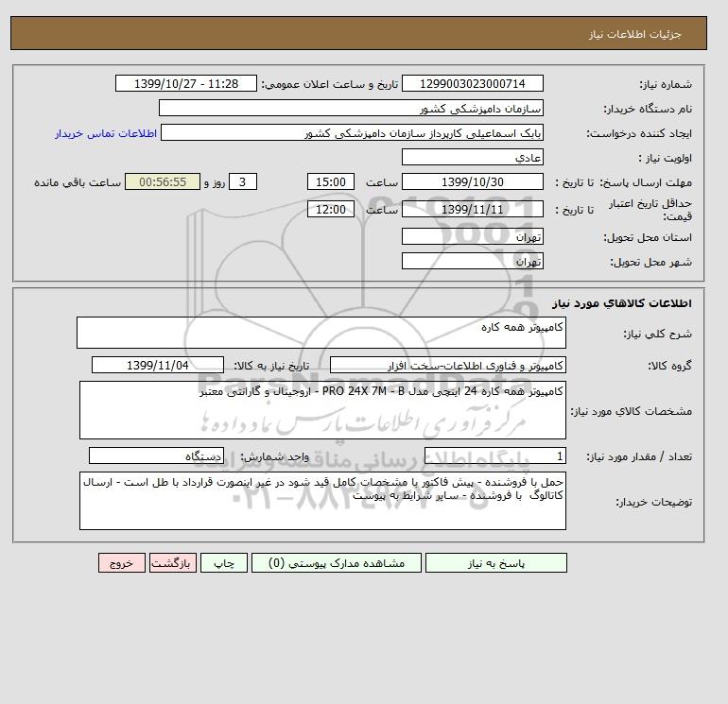
Task: Click the 'مهلت ارسال پاسخ:' label
Action: coord(646,182)
